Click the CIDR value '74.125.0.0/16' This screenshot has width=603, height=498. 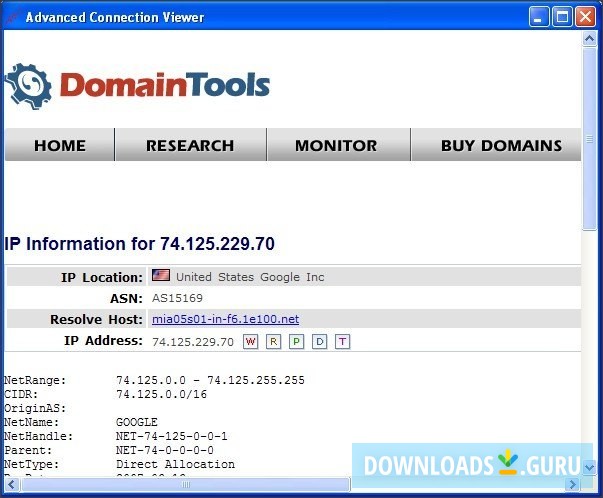click(x=162, y=394)
